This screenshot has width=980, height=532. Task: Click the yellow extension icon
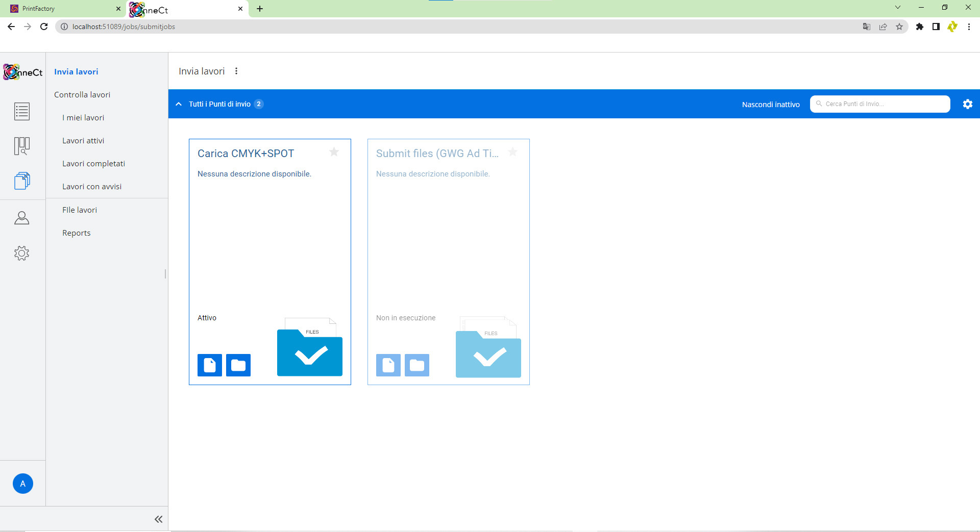952,27
